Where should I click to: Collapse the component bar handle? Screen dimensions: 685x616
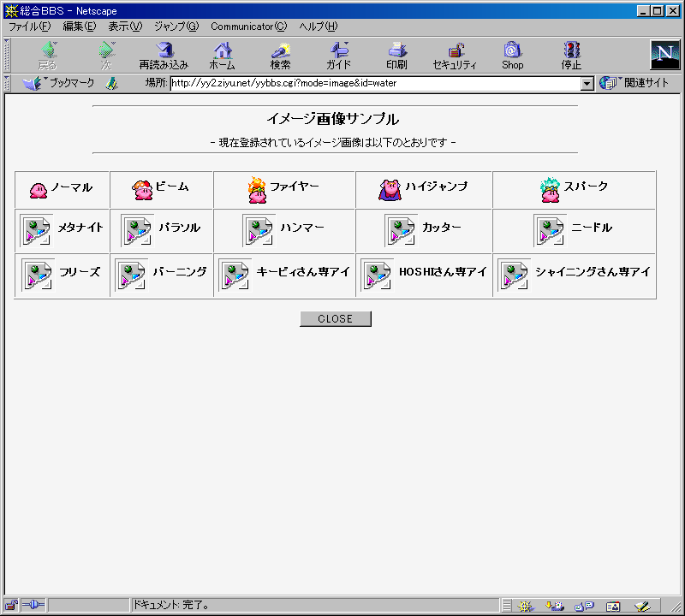(x=506, y=606)
